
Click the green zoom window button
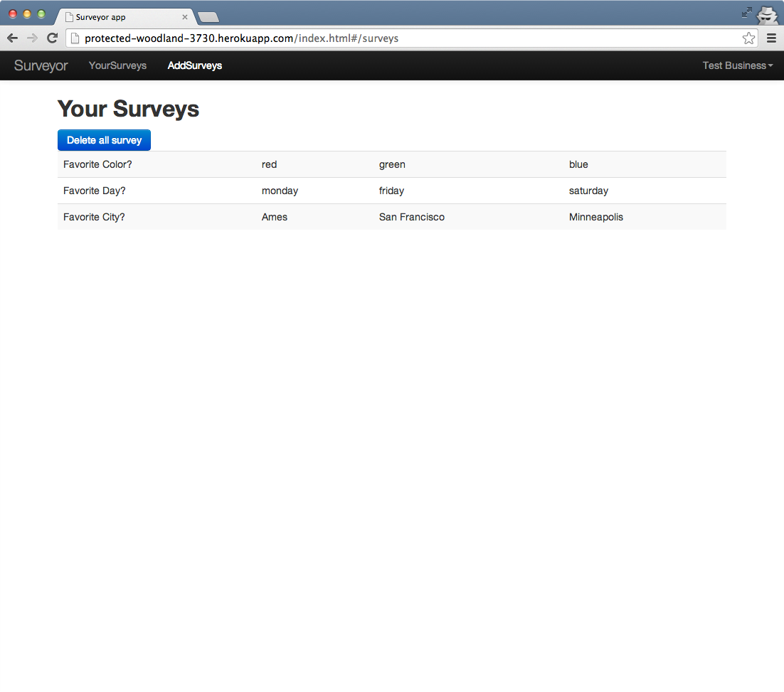coord(41,14)
